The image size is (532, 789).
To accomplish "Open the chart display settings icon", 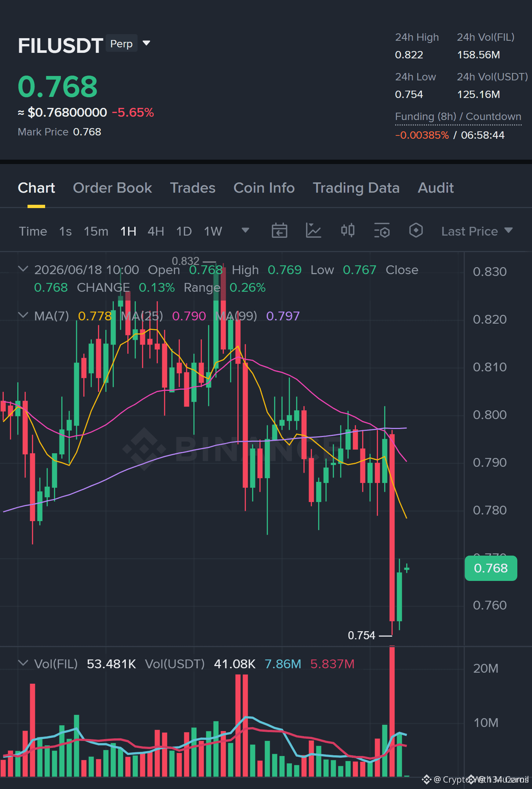I will pos(382,230).
